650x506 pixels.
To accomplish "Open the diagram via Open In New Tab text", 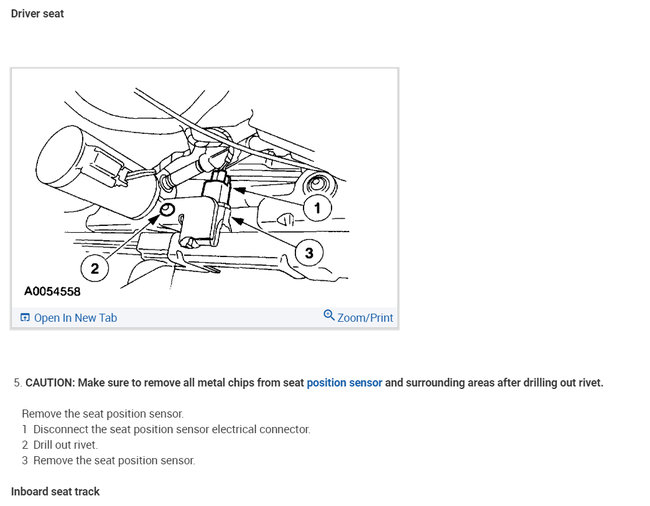I will coord(75,318).
